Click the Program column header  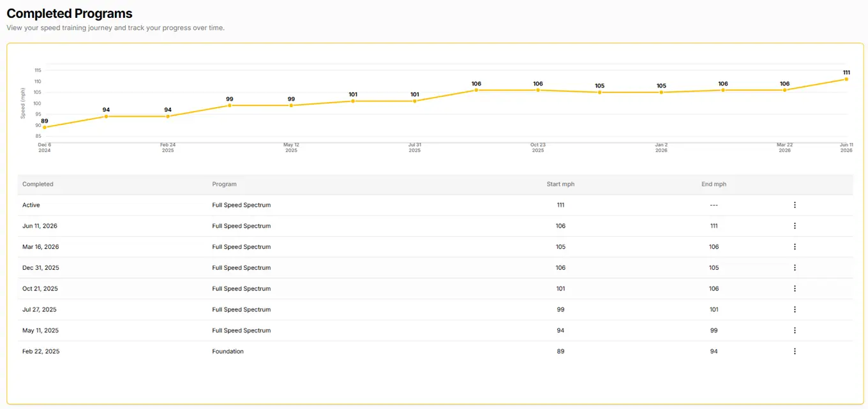pyautogui.click(x=225, y=184)
